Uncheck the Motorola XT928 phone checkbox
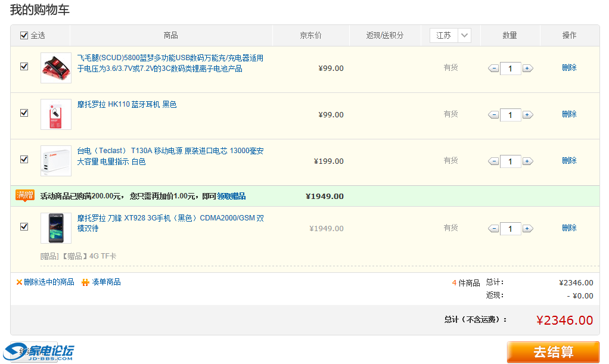 point(24,226)
